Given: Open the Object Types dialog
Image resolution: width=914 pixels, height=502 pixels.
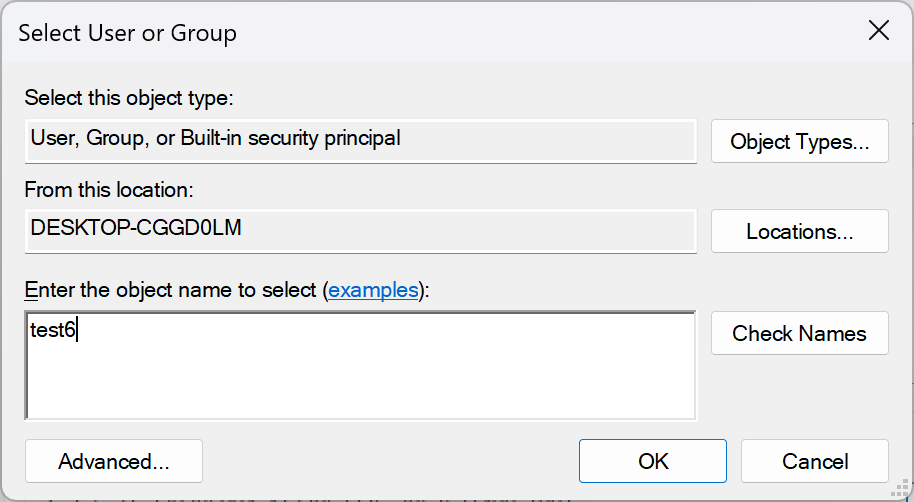Looking at the screenshot, I should click(x=799, y=141).
